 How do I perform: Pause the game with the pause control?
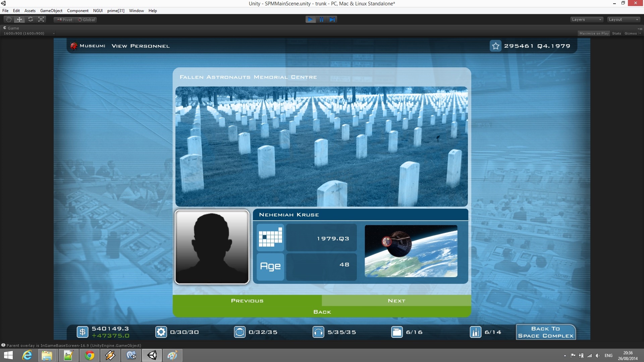point(321,19)
